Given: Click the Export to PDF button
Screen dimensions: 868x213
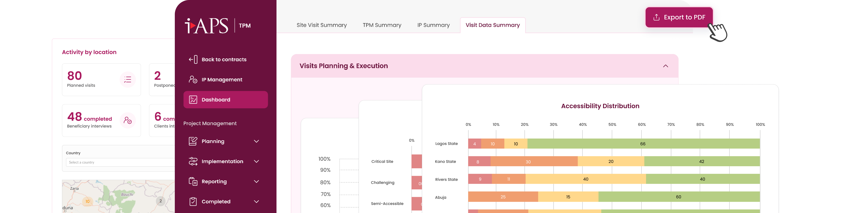Looking at the screenshot, I should pyautogui.click(x=679, y=17).
